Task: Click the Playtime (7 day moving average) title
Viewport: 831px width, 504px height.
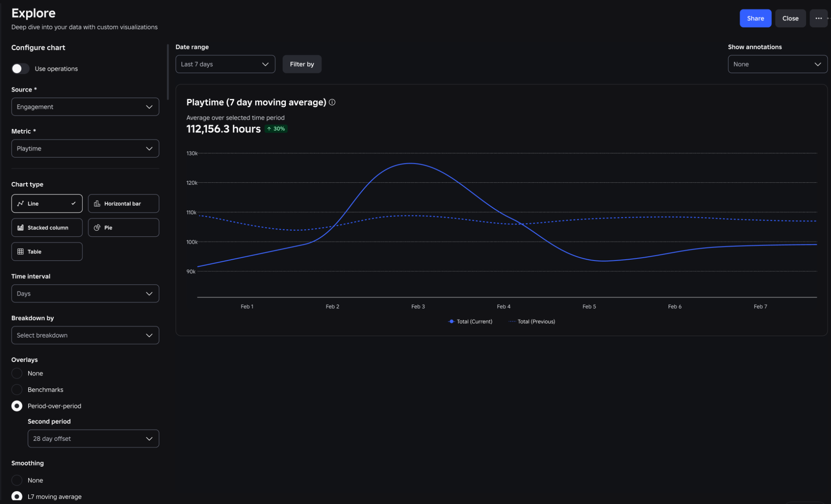Action: [256, 102]
